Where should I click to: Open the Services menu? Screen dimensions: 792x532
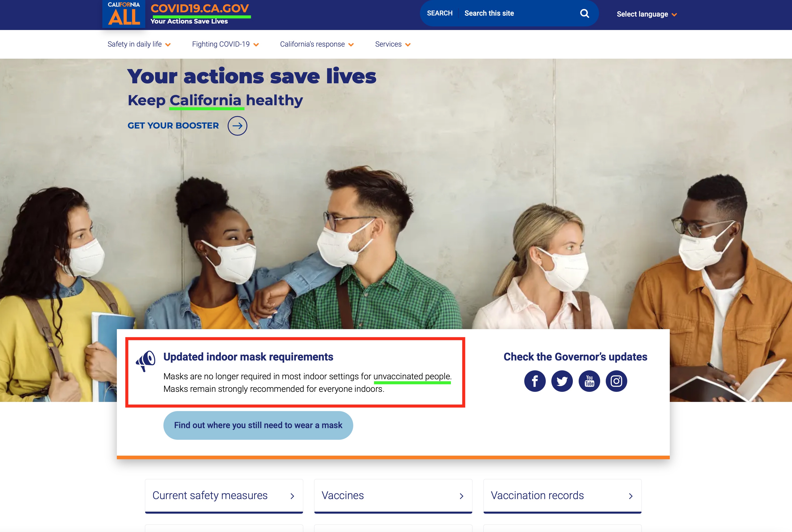coord(392,45)
